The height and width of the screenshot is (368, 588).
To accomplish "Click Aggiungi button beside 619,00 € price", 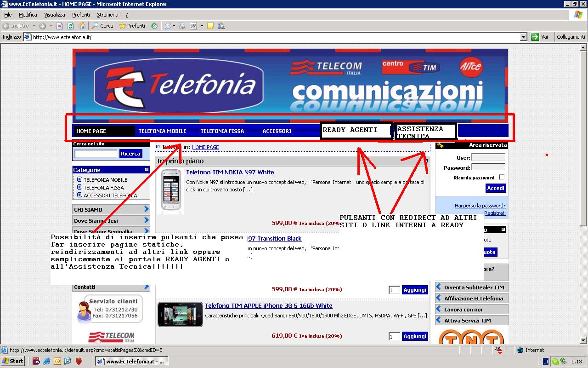I will [415, 336].
